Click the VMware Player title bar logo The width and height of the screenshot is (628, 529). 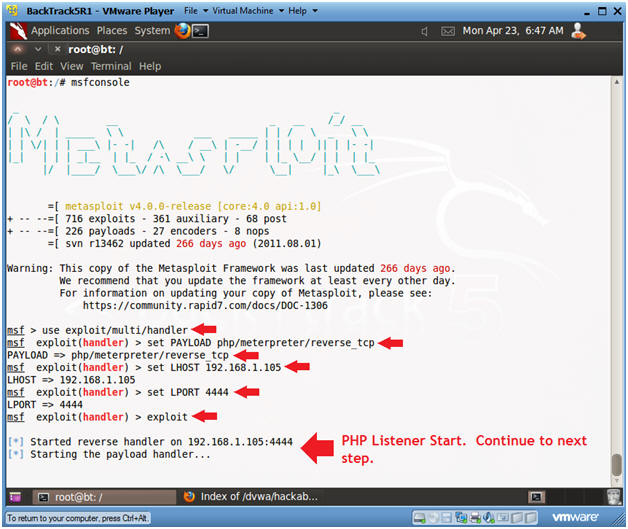pos(13,10)
